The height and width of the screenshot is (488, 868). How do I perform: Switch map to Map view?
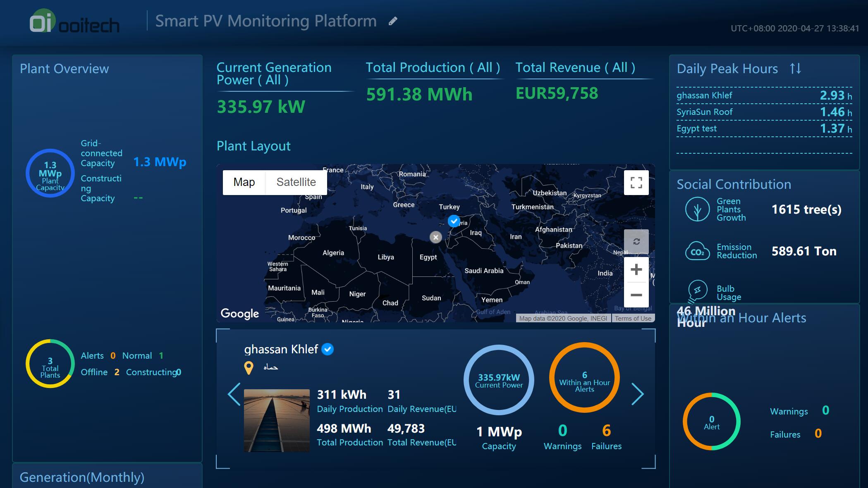pos(244,182)
